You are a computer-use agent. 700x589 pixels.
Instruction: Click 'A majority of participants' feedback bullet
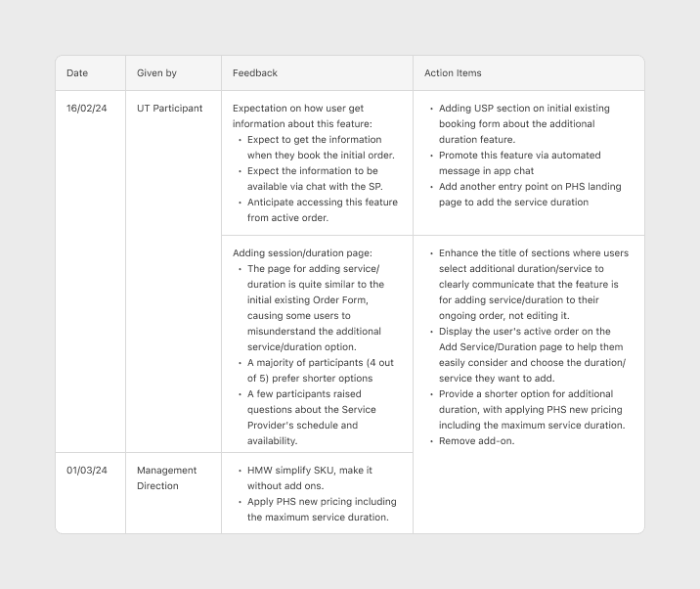320,371
